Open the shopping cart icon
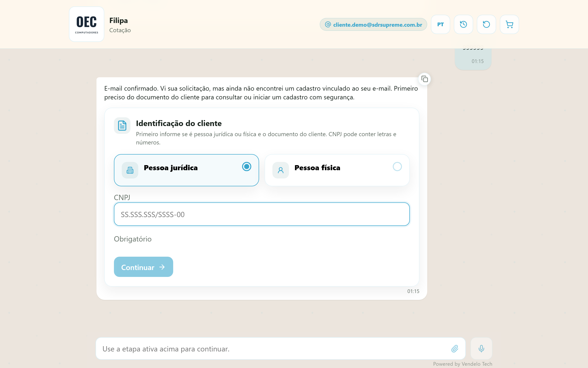 [x=509, y=24]
